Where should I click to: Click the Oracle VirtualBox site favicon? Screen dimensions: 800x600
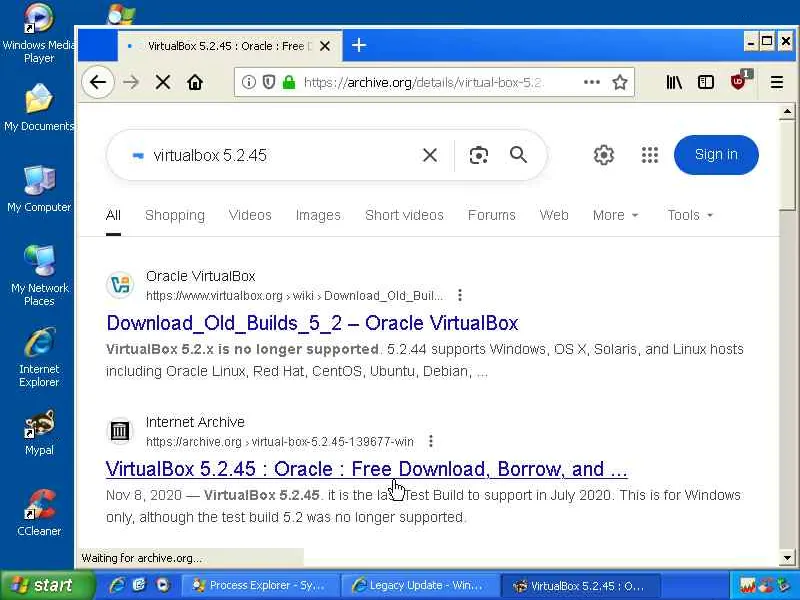120,285
